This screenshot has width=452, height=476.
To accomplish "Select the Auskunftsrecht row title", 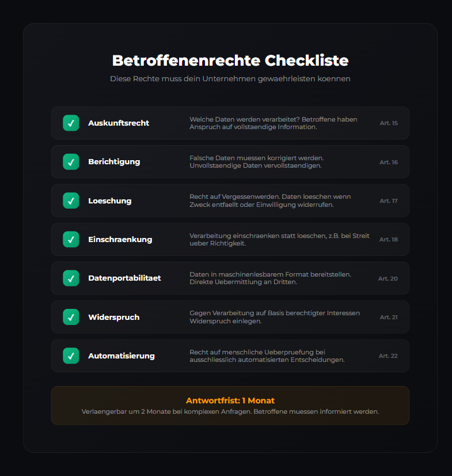I will 119,123.
